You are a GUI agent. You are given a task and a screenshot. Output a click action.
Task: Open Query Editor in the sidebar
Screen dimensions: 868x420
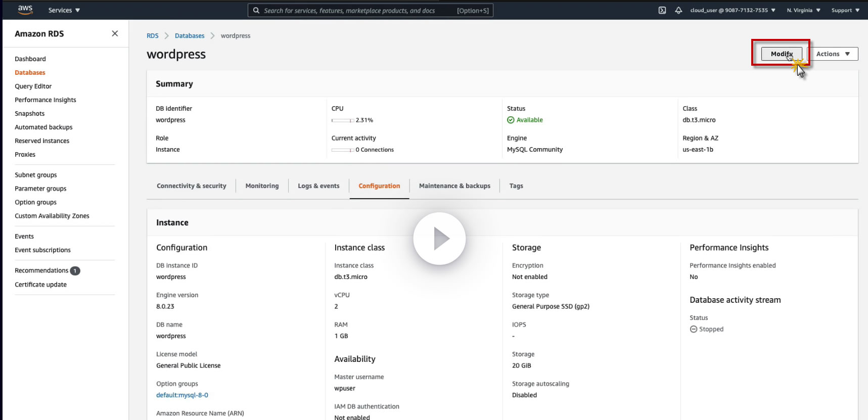[x=33, y=86]
